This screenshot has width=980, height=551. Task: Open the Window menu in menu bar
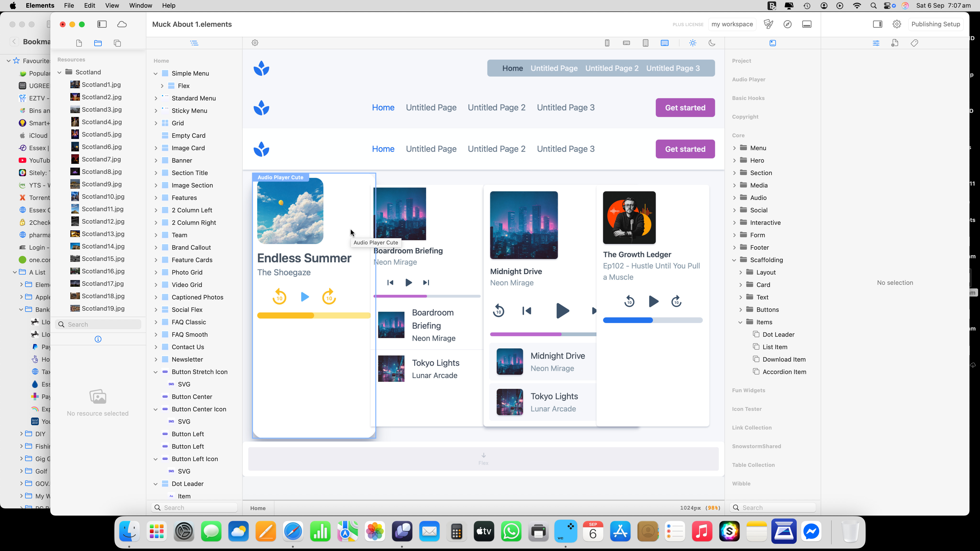coord(140,5)
